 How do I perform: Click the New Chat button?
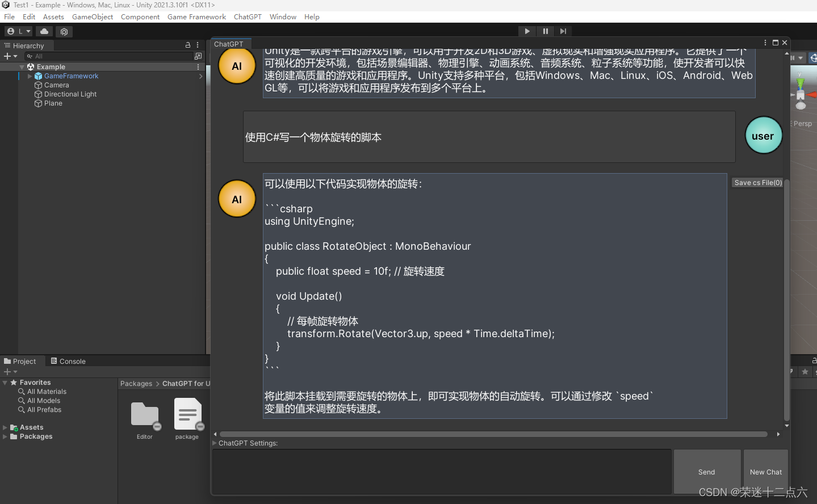765,472
